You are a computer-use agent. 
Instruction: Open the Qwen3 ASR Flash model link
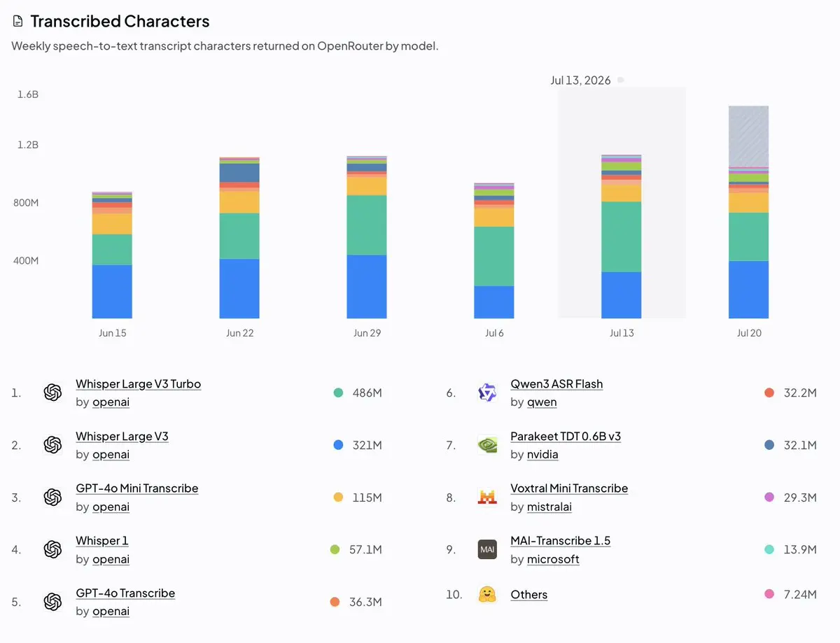556,384
